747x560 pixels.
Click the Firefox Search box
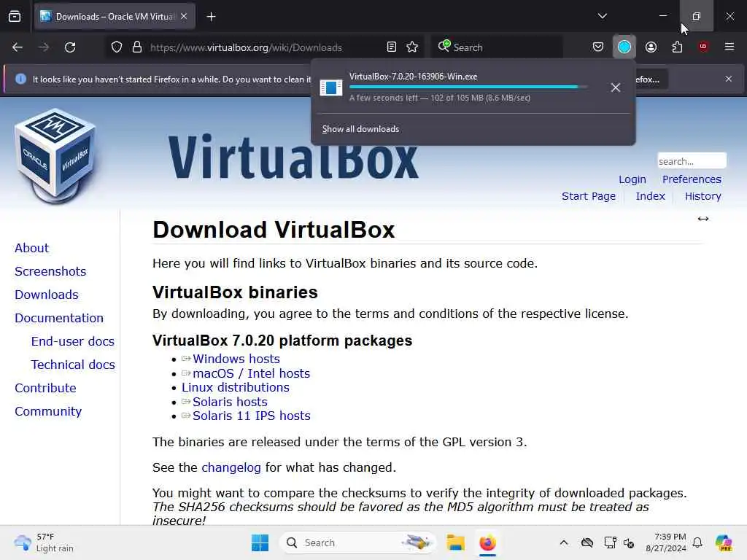click(498, 47)
